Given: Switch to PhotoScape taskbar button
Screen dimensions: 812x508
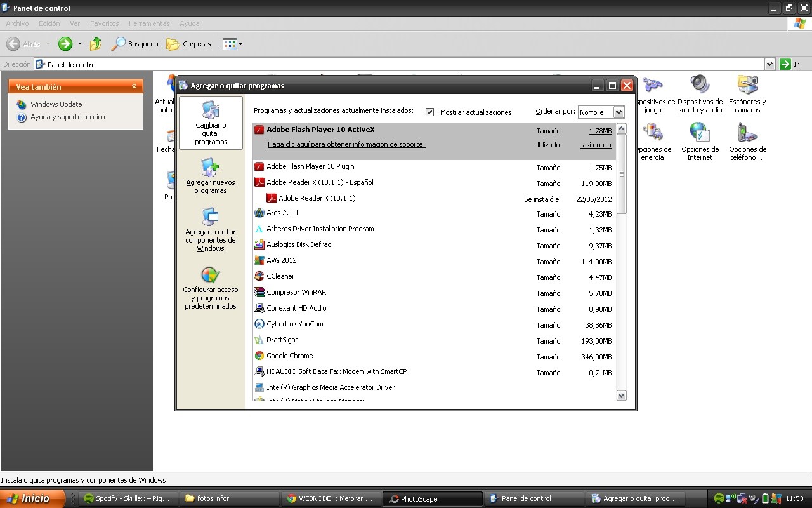Looking at the screenshot, I should [433, 498].
